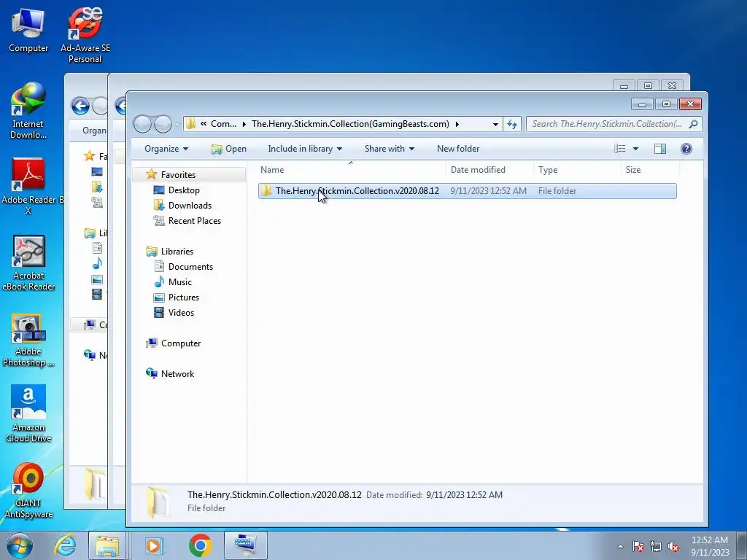Image resolution: width=747 pixels, height=560 pixels.
Task: Select Libraries in navigation pane
Action: click(x=177, y=252)
